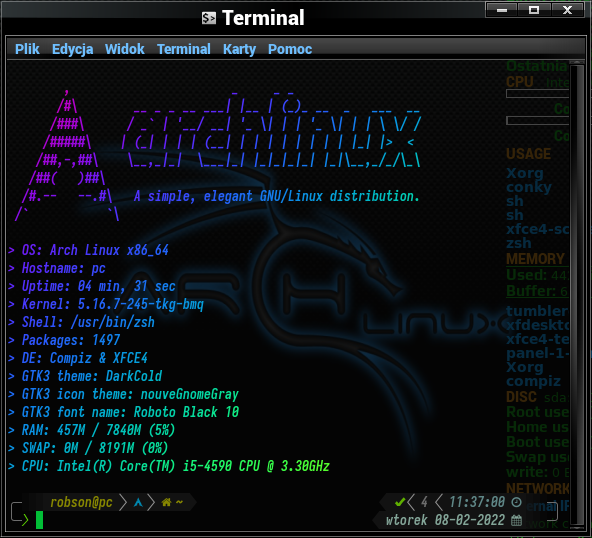
Task: Click the USAGE heading in conky panel
Action: click(x=529, y=154)
